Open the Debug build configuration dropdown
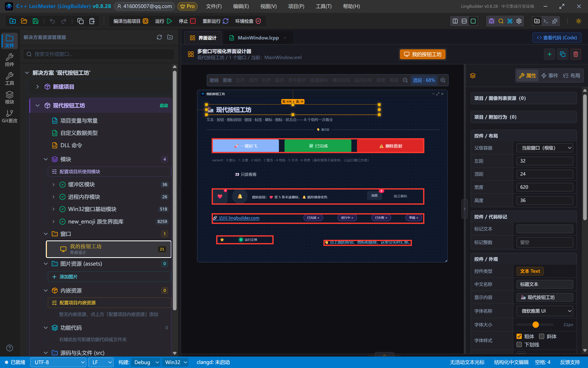Viewport: 588px width, 368px height. click(146, 362)
